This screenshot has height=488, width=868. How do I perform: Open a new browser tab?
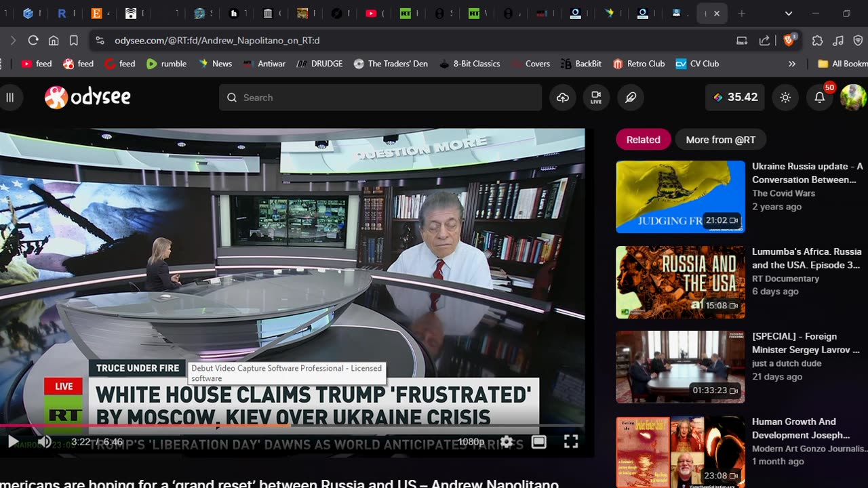pos(741,14)
